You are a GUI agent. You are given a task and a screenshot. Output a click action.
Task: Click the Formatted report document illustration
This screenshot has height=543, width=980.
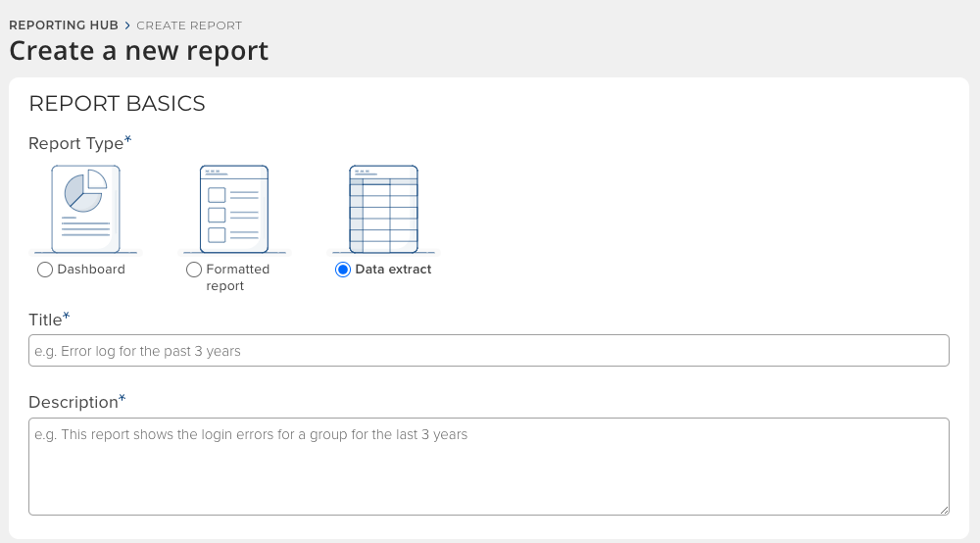[x=233, y=209]
